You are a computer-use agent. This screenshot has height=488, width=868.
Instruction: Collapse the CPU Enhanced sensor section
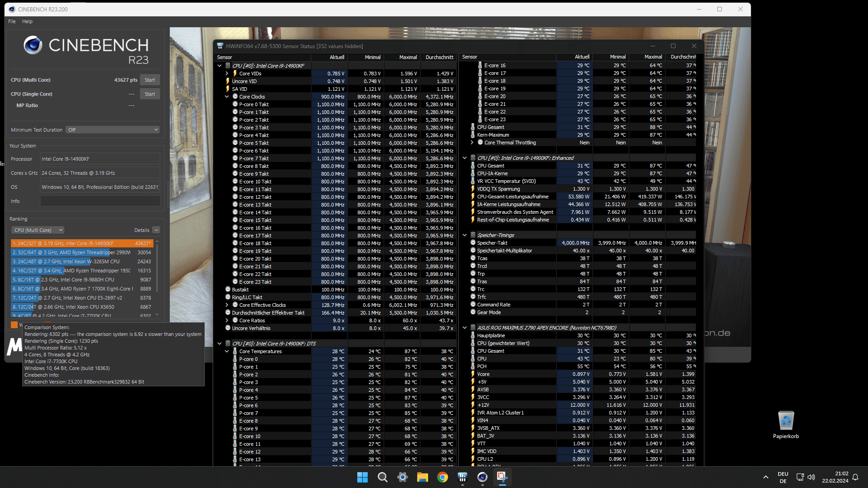coord(465,158)
